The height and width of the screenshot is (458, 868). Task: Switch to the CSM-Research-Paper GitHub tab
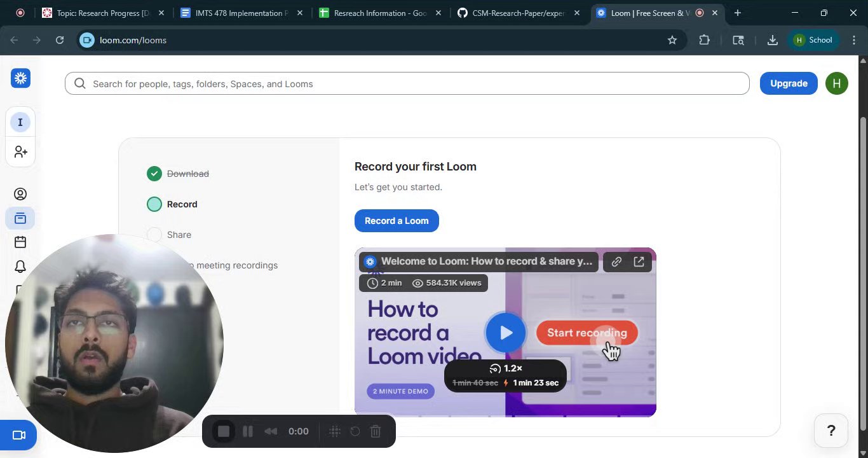(518, 13)
